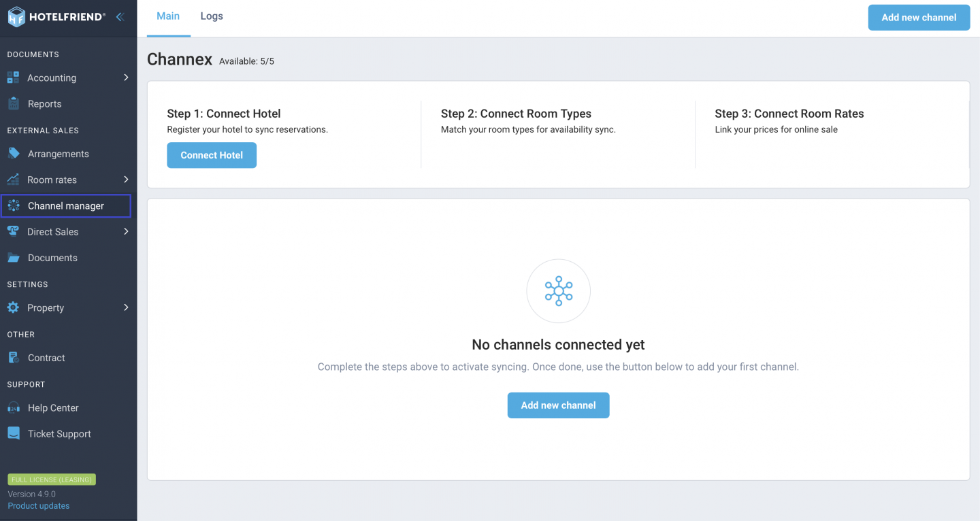The image size is (980, 521).
Task: Select Channel manager menu item
Action: [66, 205]
